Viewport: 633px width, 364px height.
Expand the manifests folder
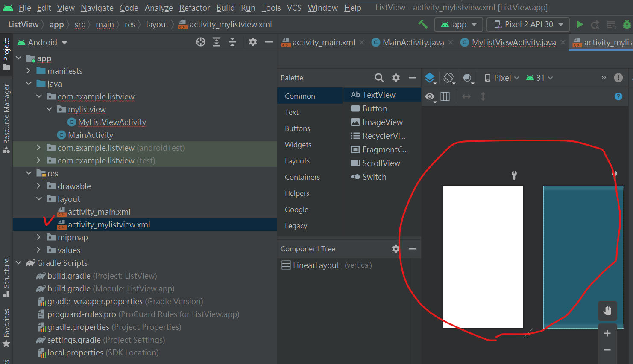(29, 71)
